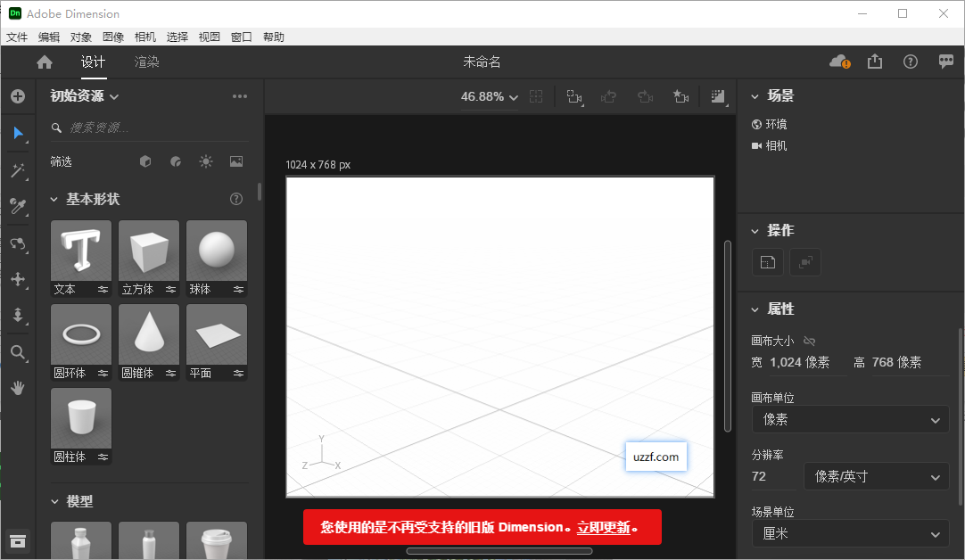Grab the Hand pan tool
Viewport: 965px width, 560px height.
[18, 387]
